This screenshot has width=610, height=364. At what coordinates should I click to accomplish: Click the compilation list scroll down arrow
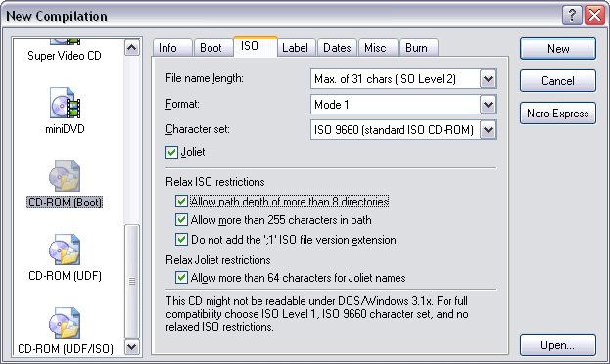132,347
